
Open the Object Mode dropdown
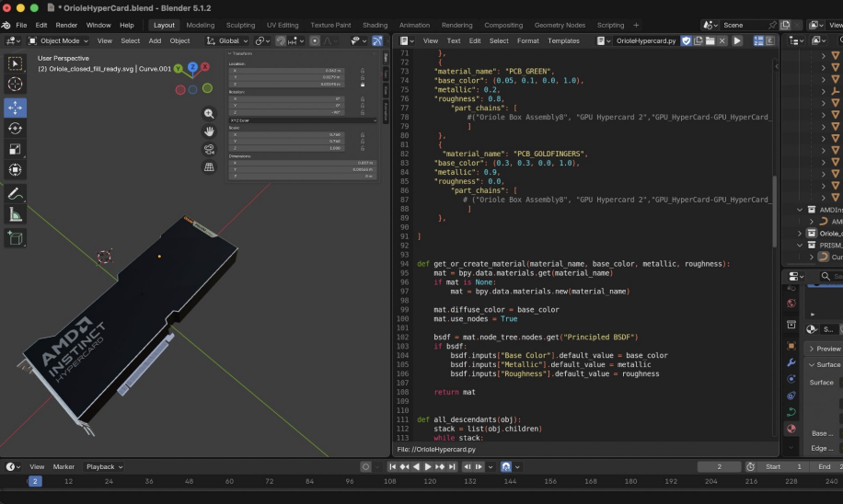point(58,40)
